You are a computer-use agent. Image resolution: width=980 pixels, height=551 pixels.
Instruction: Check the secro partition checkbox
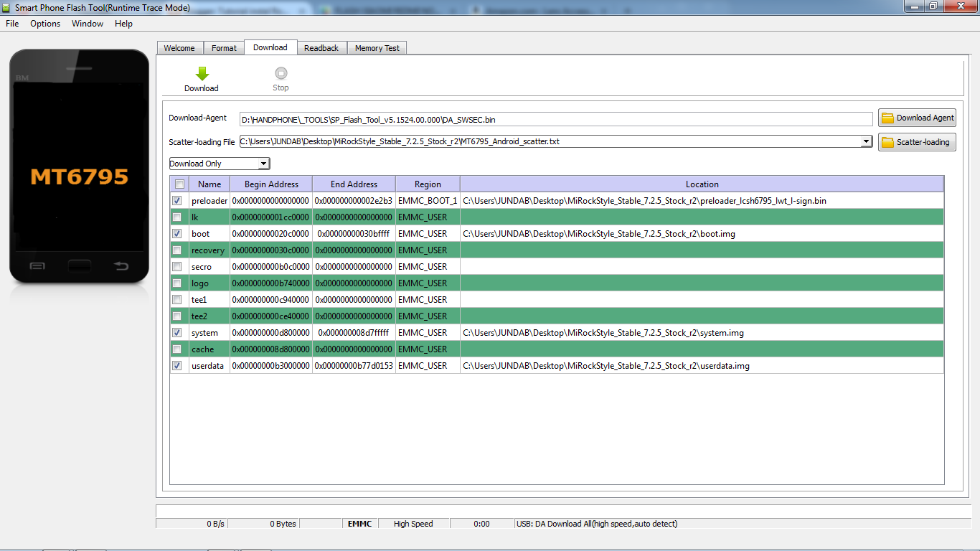[x=177, y=267]
